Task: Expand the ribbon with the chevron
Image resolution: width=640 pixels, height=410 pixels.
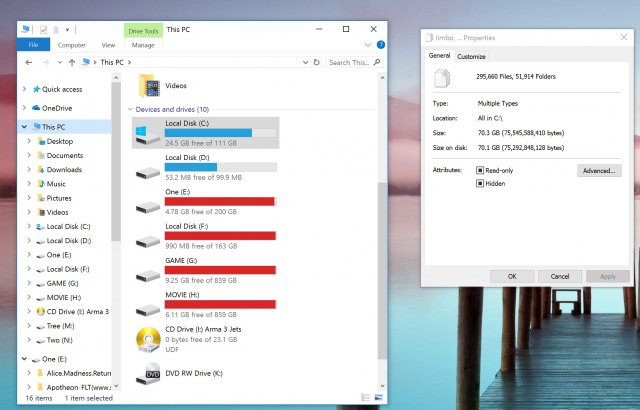Action: [368, 45]
